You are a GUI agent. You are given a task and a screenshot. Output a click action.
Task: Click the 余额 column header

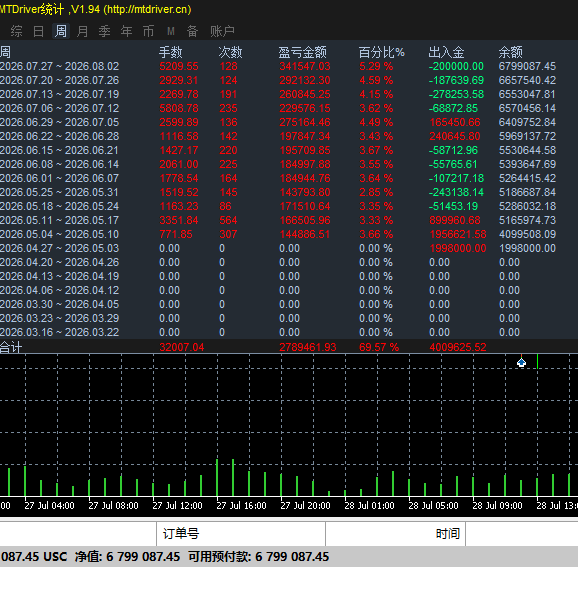pyautogui.click(x=510, y=52)
